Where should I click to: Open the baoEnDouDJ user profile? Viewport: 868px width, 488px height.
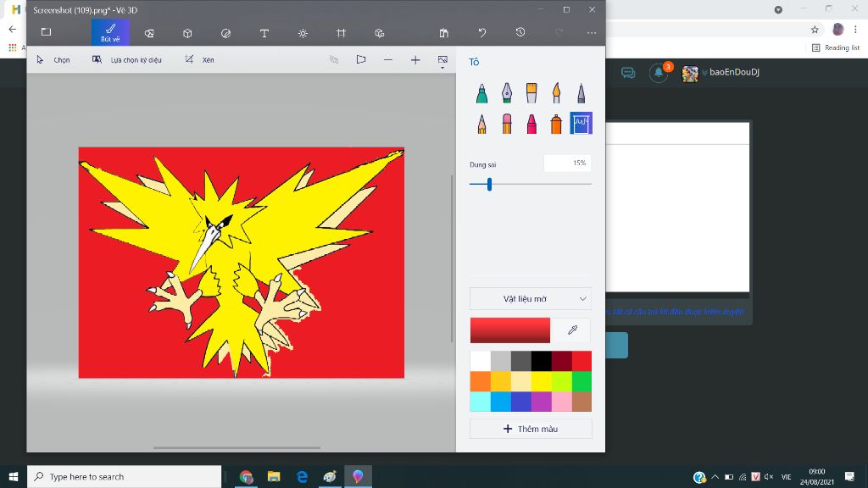pyautogui.click(x=721, y=73)
